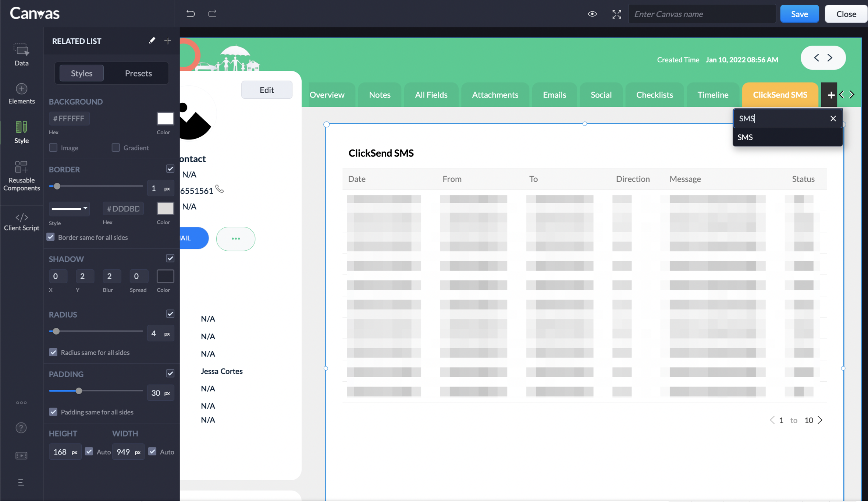The height and width of the screenshot is (502, 868).
Task: Toggle Height Auto checkbox
Action: [89, 452]
